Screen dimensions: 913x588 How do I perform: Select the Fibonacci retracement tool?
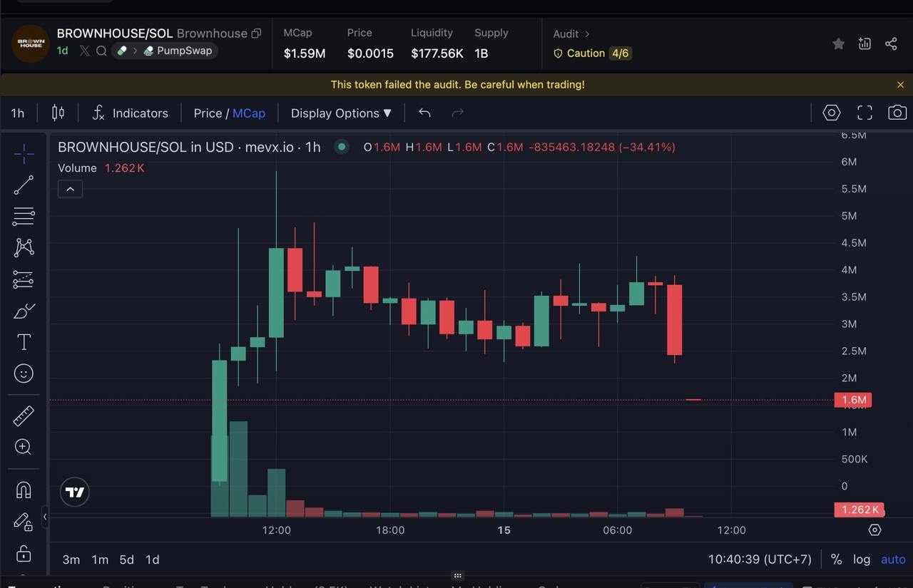[x=24, y=216]
